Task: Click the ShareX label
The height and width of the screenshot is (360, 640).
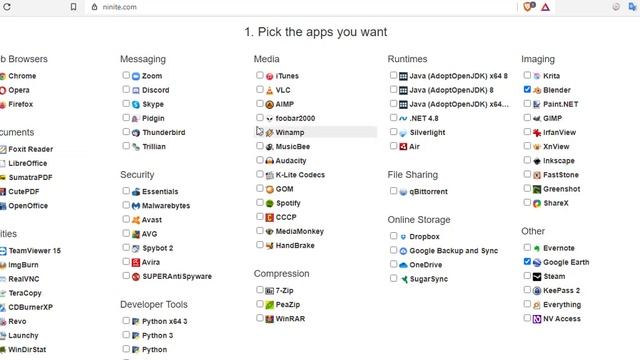Action: pyautogui.click(x=556, y=203)
